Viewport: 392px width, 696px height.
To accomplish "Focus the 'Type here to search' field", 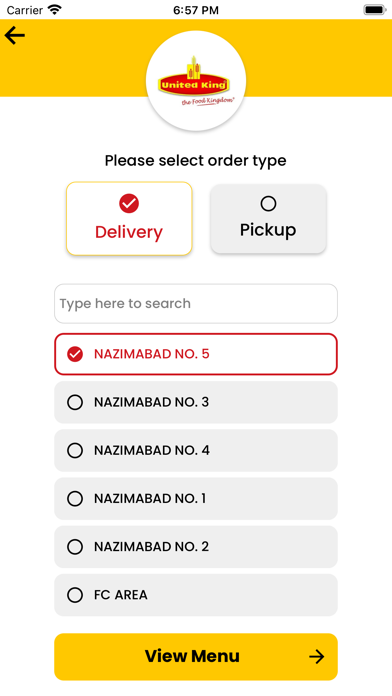I will (196, 304).
